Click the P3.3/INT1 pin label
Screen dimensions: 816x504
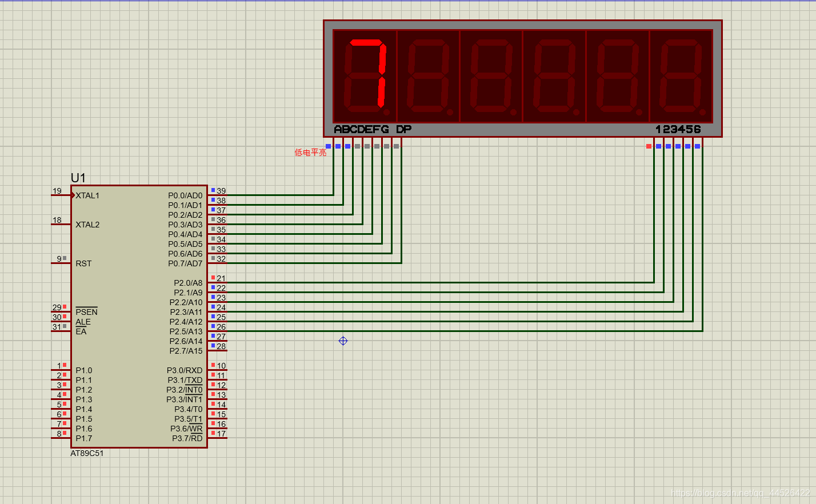[x=184, y=399]
